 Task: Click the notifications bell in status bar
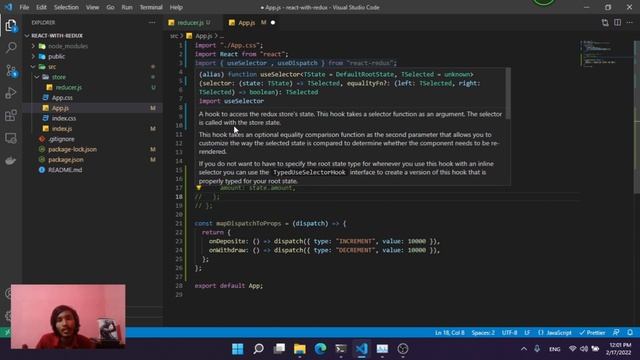coord(630,333)
